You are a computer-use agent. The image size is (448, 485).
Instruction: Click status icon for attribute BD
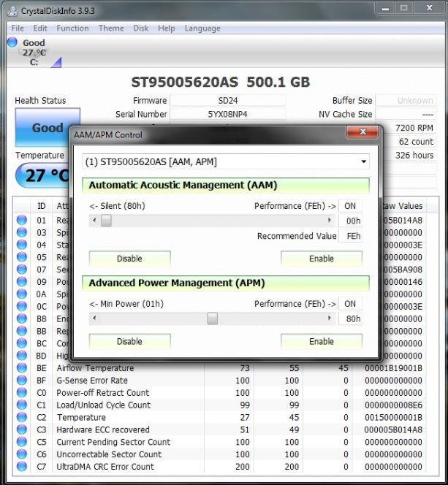(22, 356)
